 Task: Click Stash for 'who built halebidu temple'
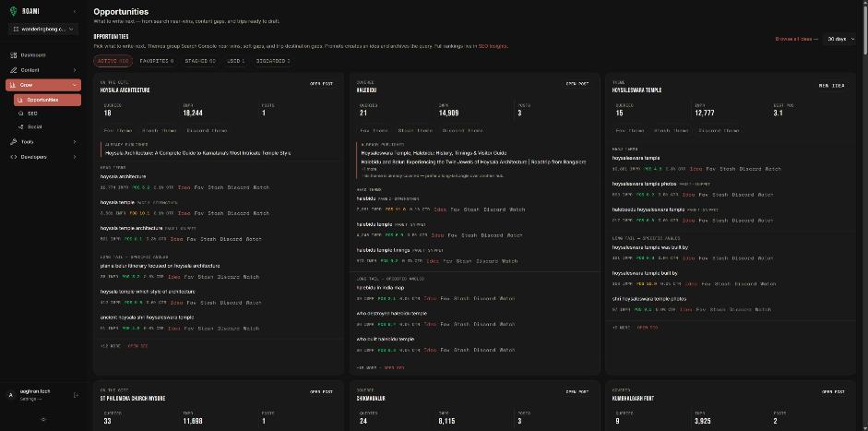pyautogui.click(x=462, y=350)
